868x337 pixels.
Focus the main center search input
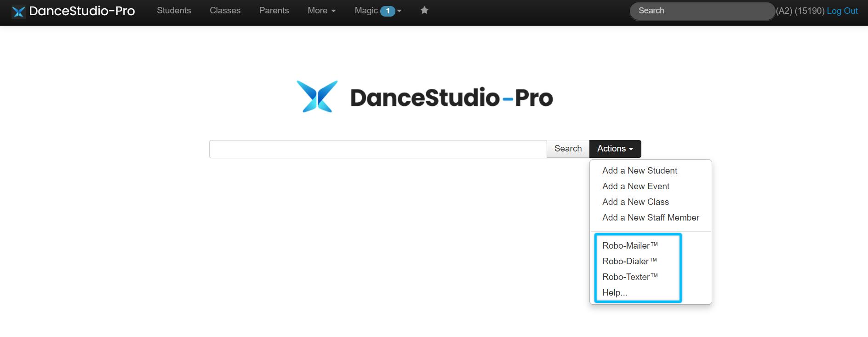coord(378,149)
